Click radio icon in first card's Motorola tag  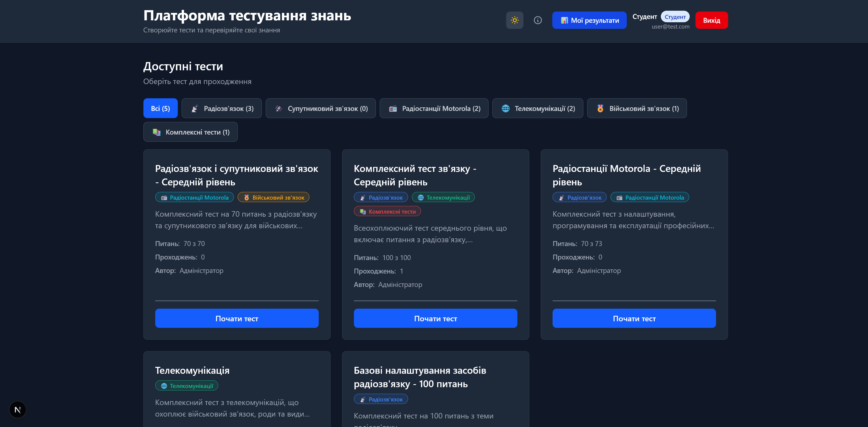pyautogui.click(x=164, y=198)
